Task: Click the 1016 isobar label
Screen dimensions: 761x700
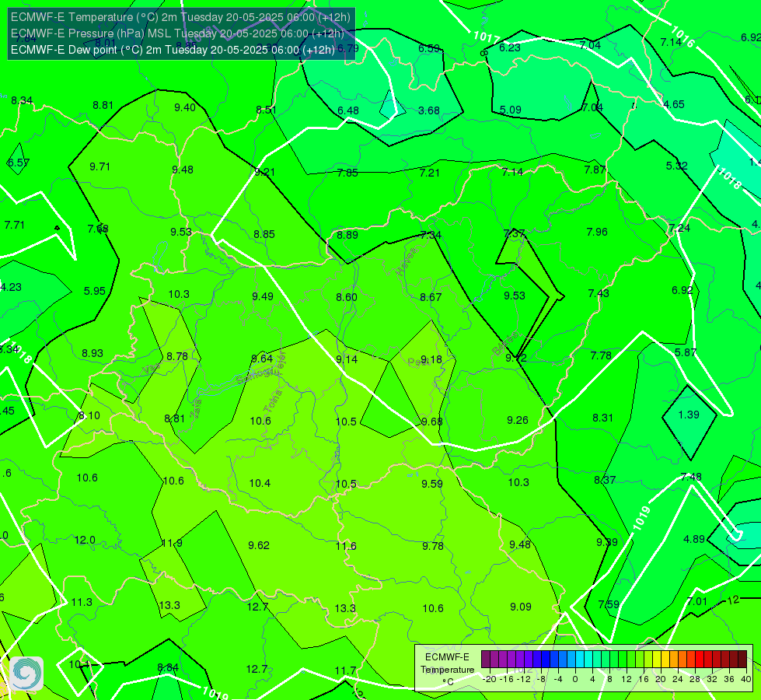Action: point(682,36)
